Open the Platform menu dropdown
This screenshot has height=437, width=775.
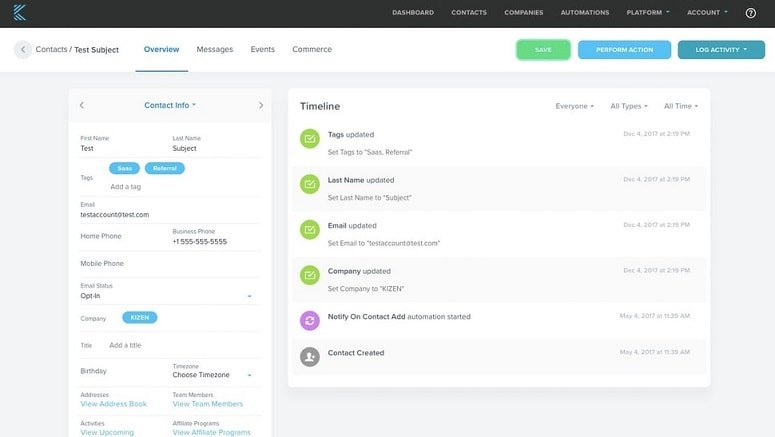point(648,12)
